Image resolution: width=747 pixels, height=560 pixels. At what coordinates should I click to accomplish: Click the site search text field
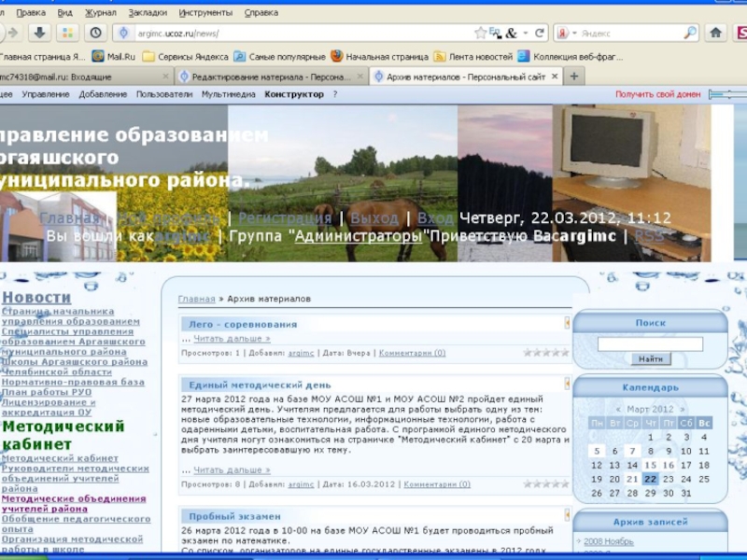tap(650, 343)
